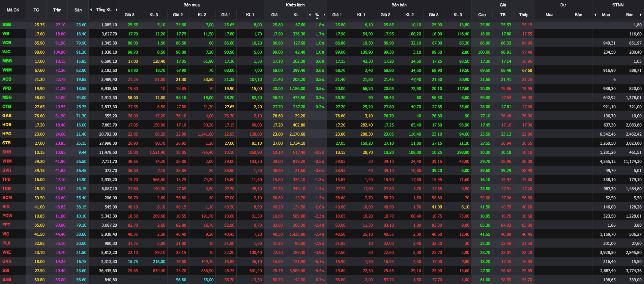Open the VRE stock symbol
Screen dimensions: 644x284
pyautogui.click(x=7, y=252)
